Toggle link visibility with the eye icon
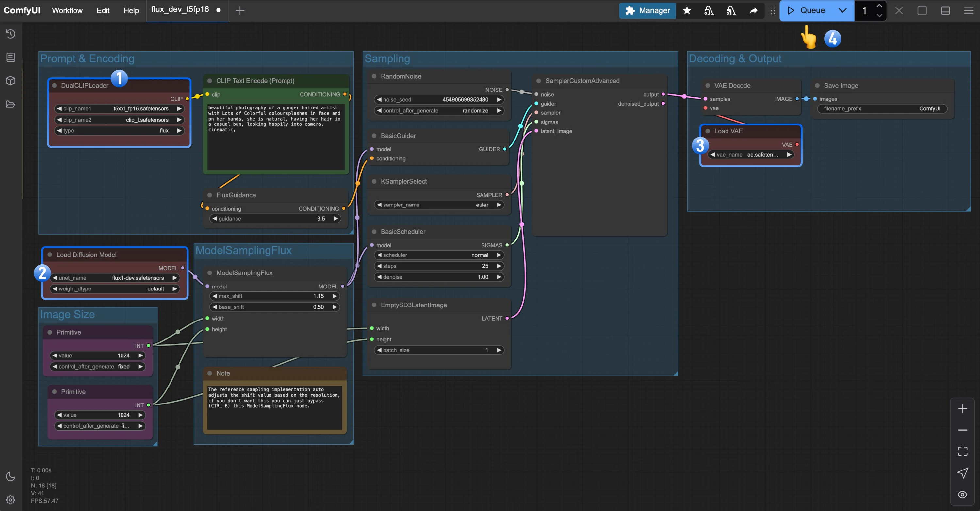The image size is (980, 511). [963, 494]
